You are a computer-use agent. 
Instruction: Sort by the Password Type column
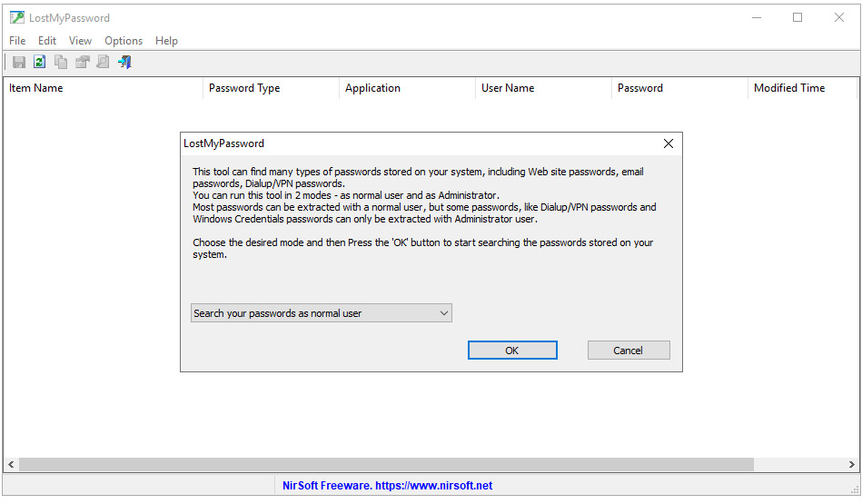271,88
